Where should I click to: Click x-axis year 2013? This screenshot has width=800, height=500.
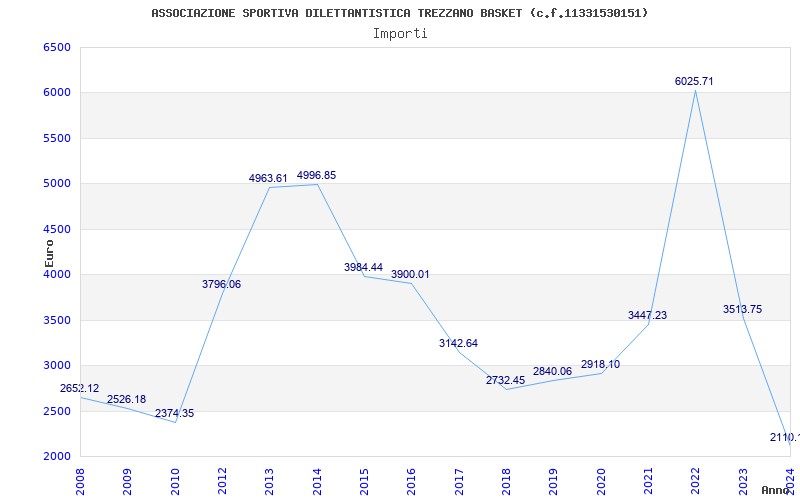269,482
